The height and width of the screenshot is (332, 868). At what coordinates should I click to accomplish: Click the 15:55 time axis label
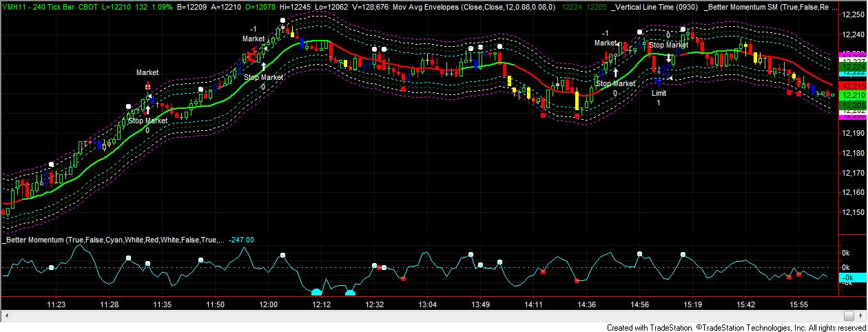pyautogui.click(x=798, y=304)
